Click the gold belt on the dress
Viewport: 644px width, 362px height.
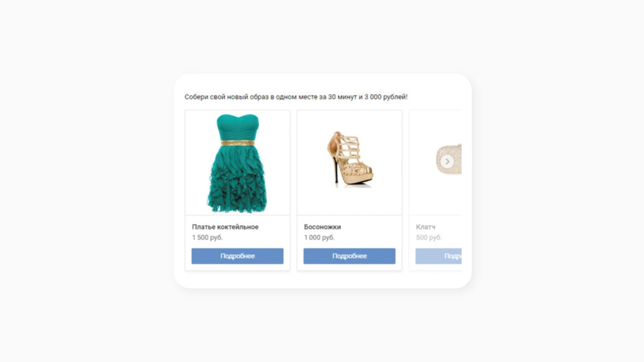tap(238, 143)
